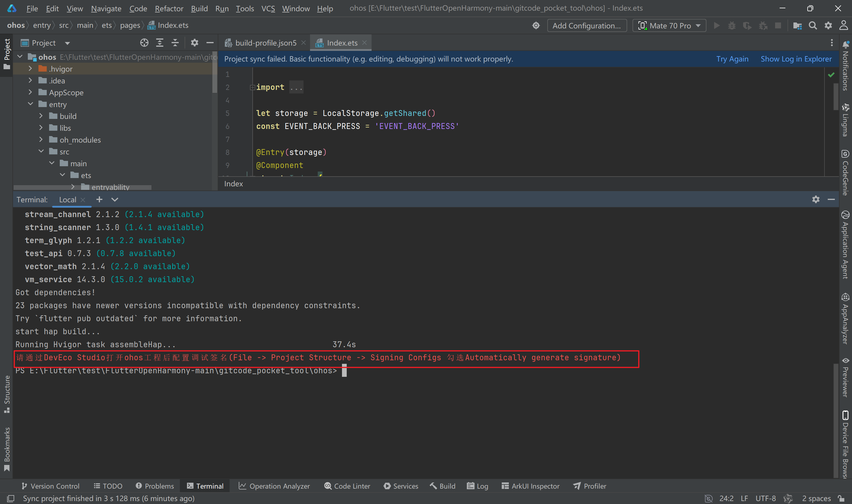The width and height of the screenshot is (852, 504).
Task: Open the Refactor menu
Action: click(169, 9)
